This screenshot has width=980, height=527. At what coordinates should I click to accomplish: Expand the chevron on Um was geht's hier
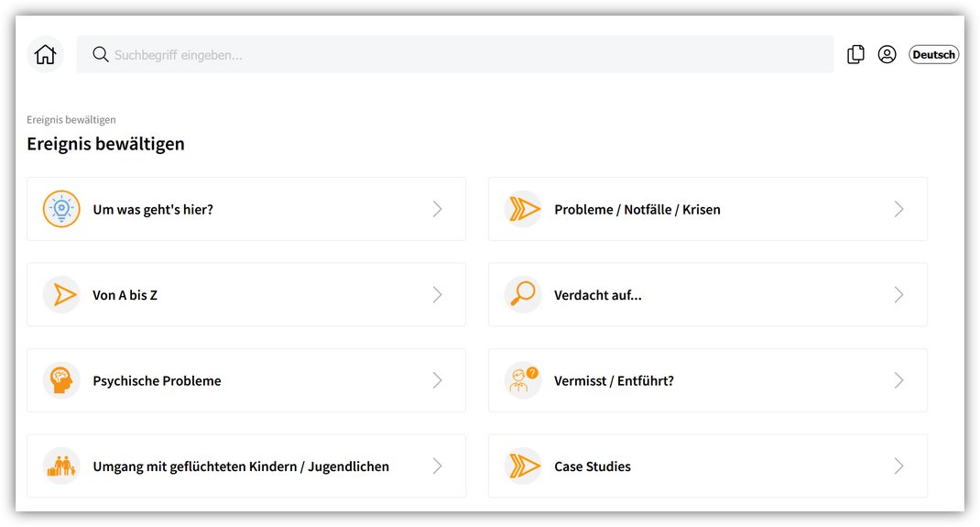pos(438,209)
